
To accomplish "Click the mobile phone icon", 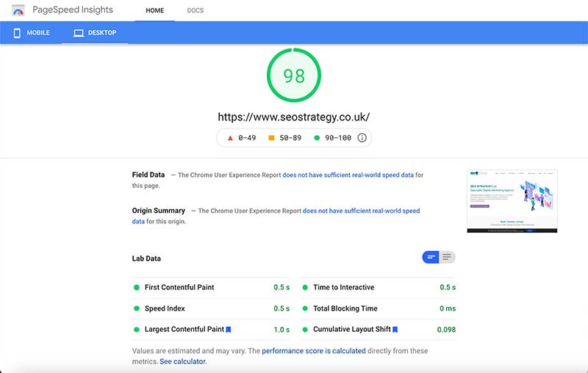I will [17, 33].
